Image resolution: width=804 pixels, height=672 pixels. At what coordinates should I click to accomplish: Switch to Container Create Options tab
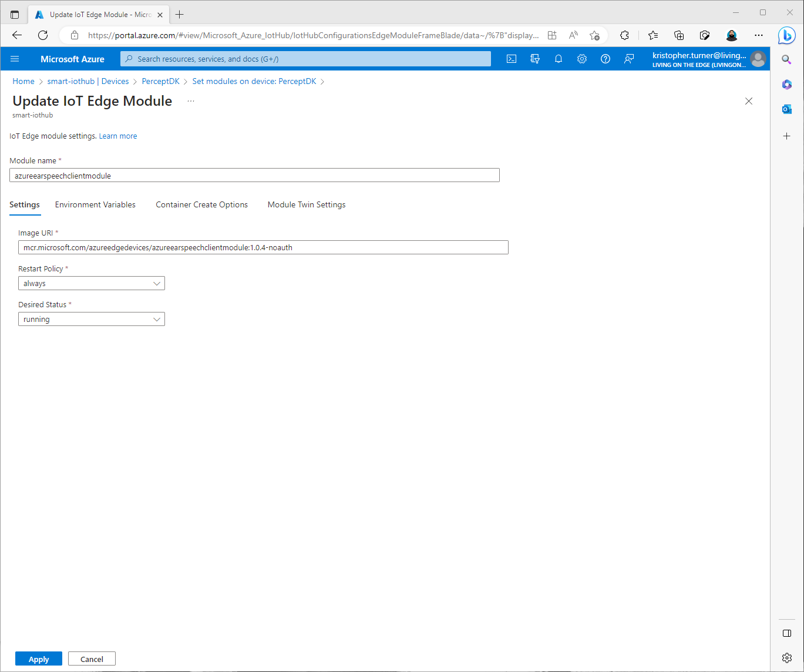coord(201,204)
